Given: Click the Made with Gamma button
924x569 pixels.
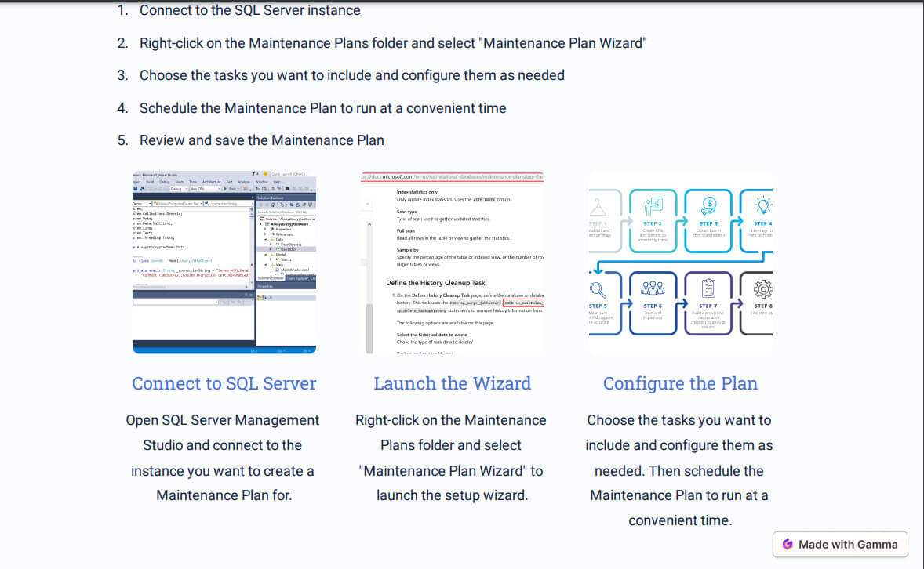Looking at the screenshot, I should (x=840, y=544).
